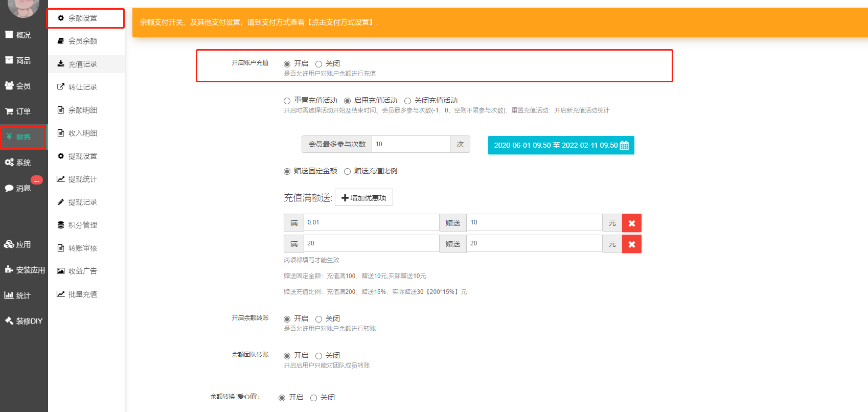Click the 概况 sidebar icon
The height and width of the screenshot is (412, 868).
coord(9,35)
